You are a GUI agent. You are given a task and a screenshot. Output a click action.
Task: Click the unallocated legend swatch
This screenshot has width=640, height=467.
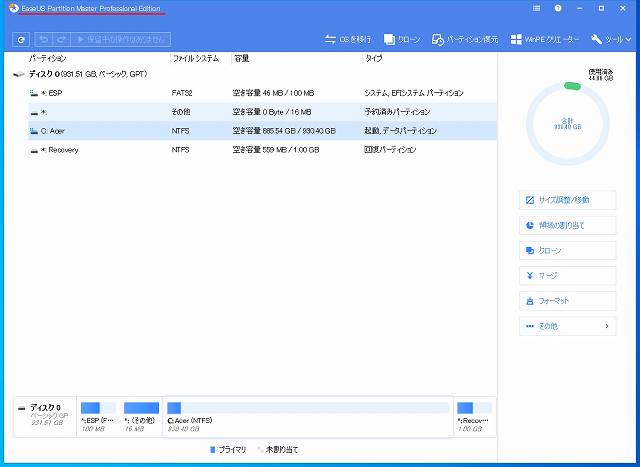click(x=260, y=450)
